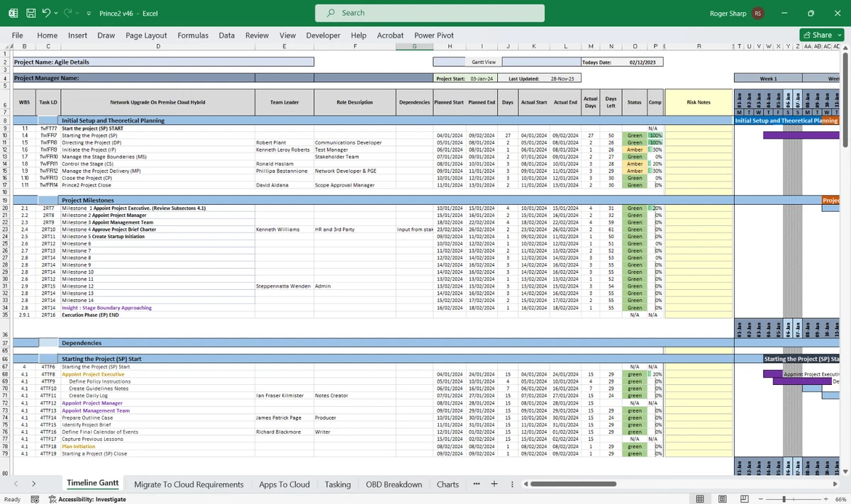
Task: Open Page Layout view from the status bar
Action: [722, 498]
